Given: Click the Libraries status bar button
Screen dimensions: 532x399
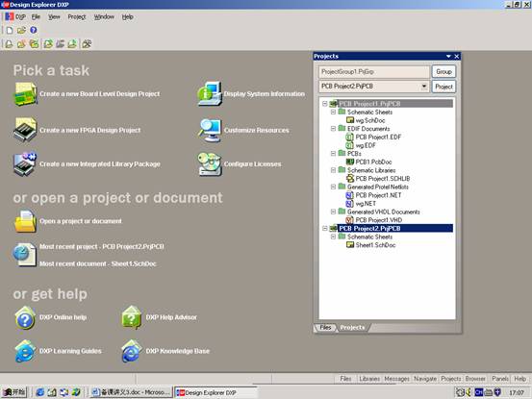Looking at the screenshot, I should (369, 379).
